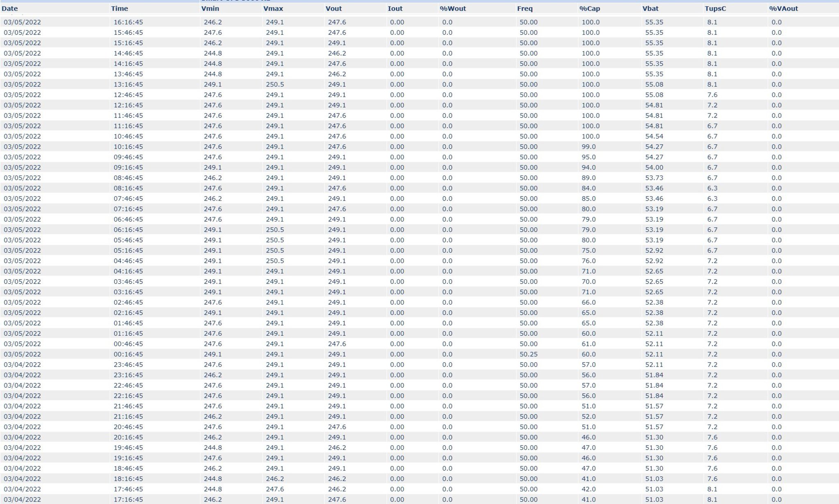Click the Freq value 50.25
The width and height of the screenshot is (839, 504).
tap(528, 354)
